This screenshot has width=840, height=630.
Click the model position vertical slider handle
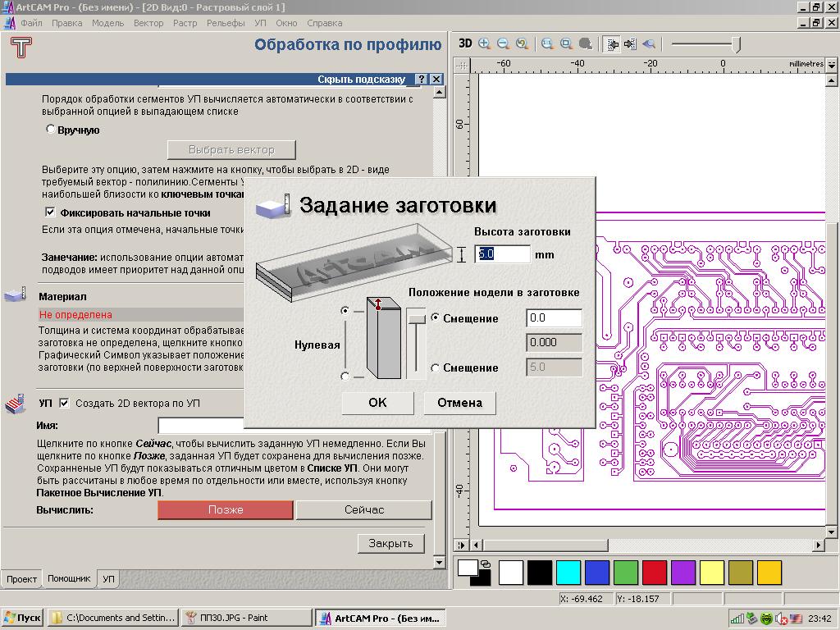tap(416, 319)
